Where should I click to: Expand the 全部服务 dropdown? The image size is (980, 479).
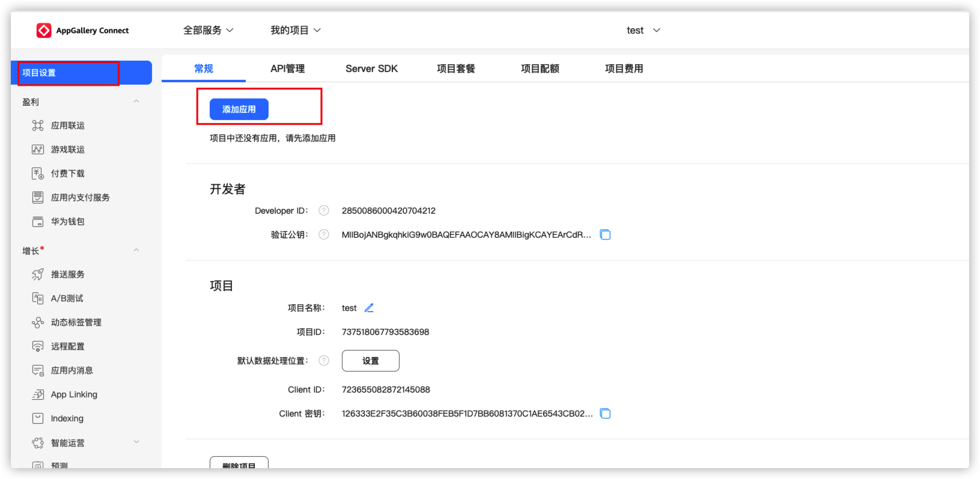pos(208,30)
